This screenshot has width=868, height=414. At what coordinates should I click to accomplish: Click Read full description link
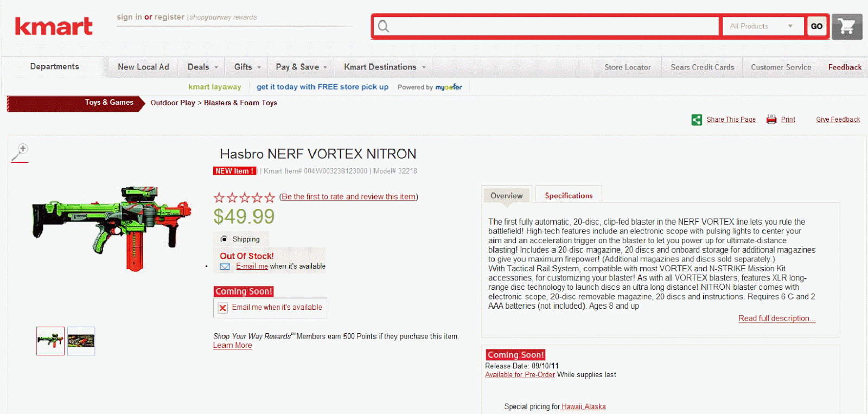(x=776, y=319)
